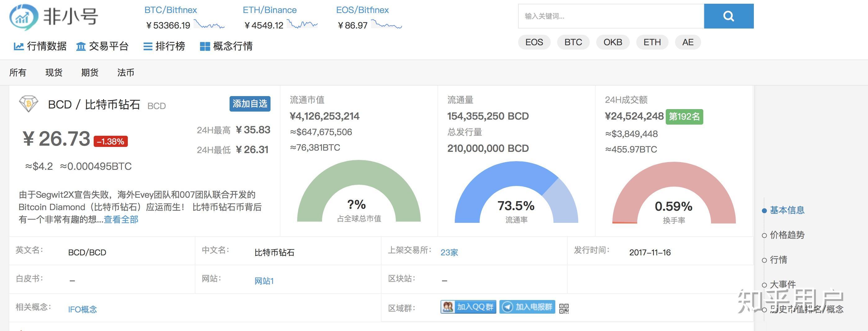Jump to 价格趋势 section in sidebar
This screenshot has height=331, width=868.
pyautogui.click(x=787, y=235)
